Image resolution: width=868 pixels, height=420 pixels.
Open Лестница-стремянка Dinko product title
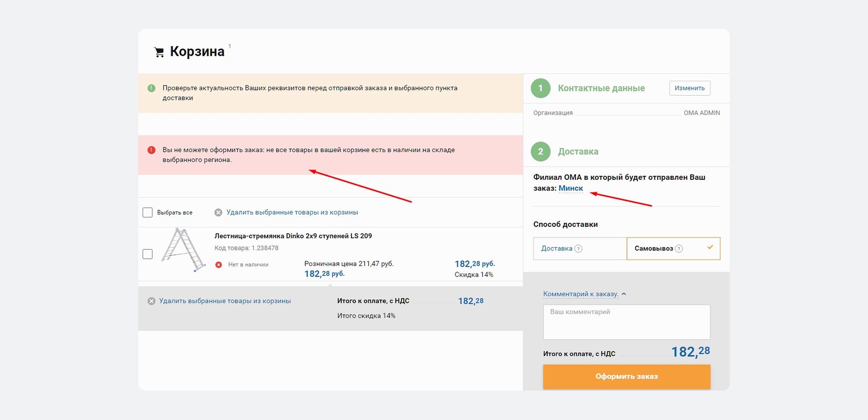coord(293,236)
